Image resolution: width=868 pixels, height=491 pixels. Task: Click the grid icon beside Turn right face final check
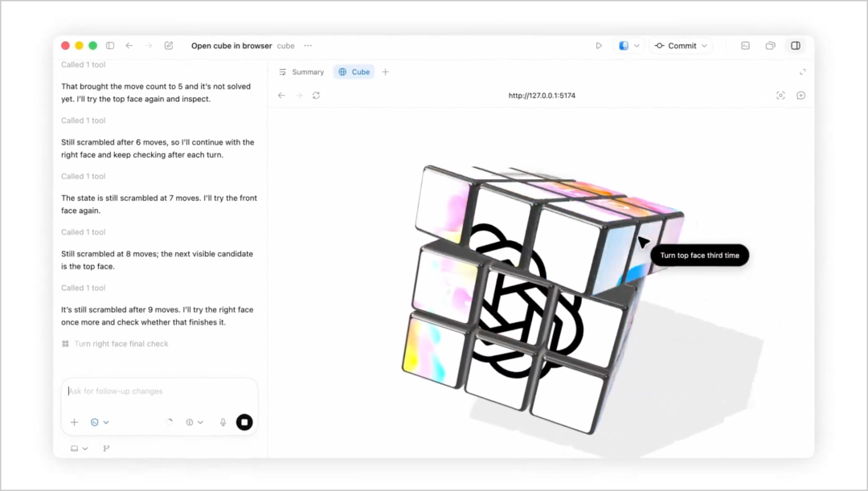click(x=65, y=344)
